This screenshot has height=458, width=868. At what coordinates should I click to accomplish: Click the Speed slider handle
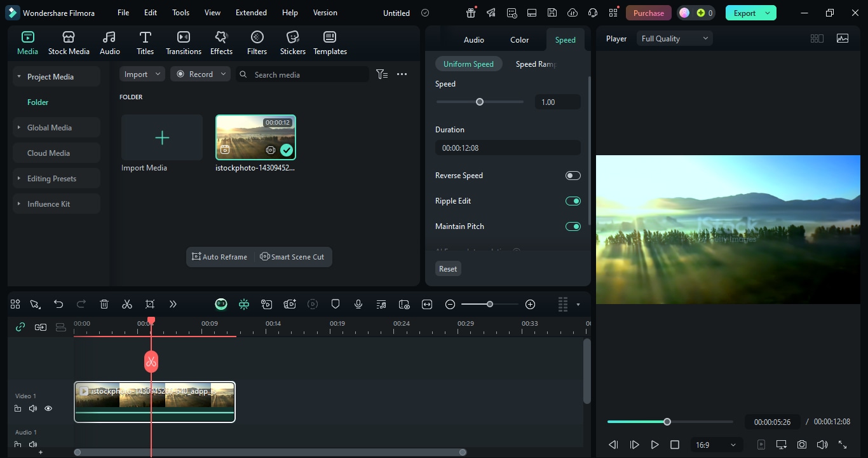(x=480, y=102)
